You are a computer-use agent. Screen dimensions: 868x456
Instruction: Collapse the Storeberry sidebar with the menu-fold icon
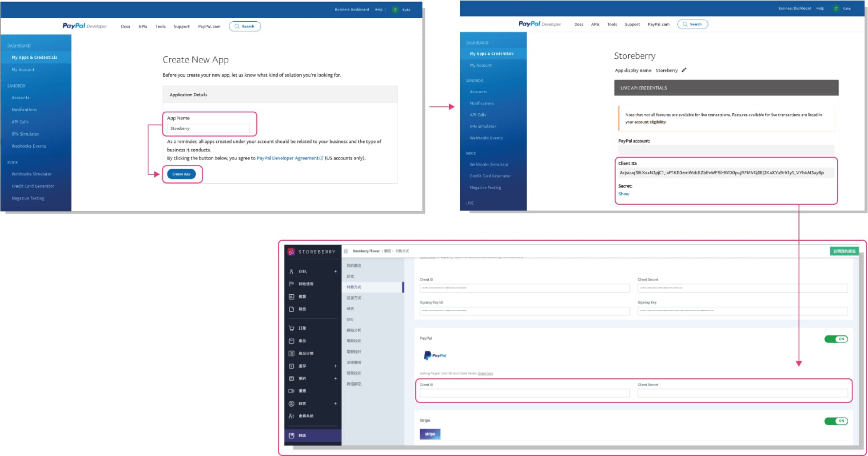(346, 251)
